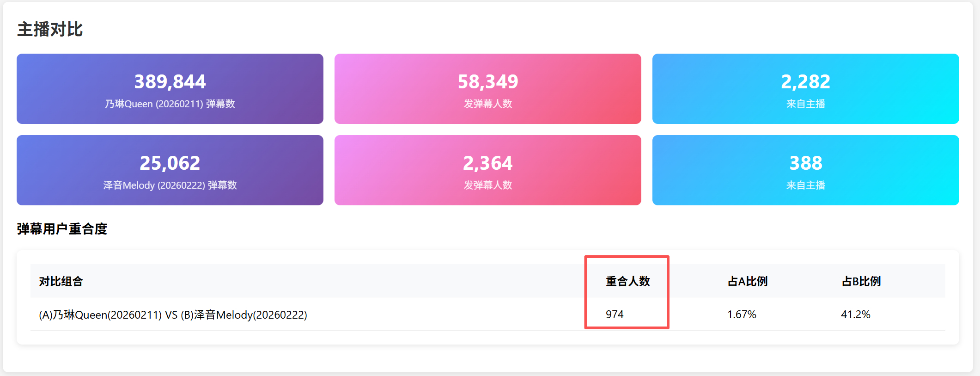980x376 pixels.
Task: Click the 974 overlap count cell
Action: pos(615,314)
